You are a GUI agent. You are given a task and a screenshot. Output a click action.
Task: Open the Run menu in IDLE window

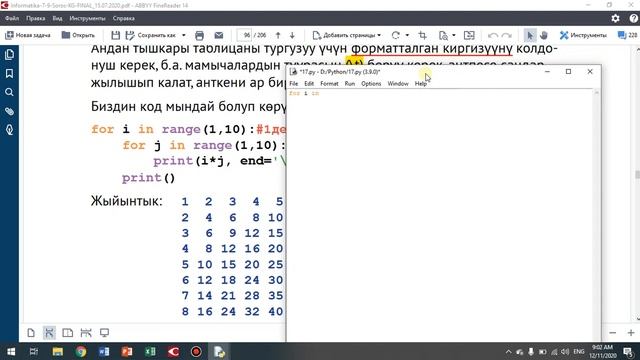point(350,84)
